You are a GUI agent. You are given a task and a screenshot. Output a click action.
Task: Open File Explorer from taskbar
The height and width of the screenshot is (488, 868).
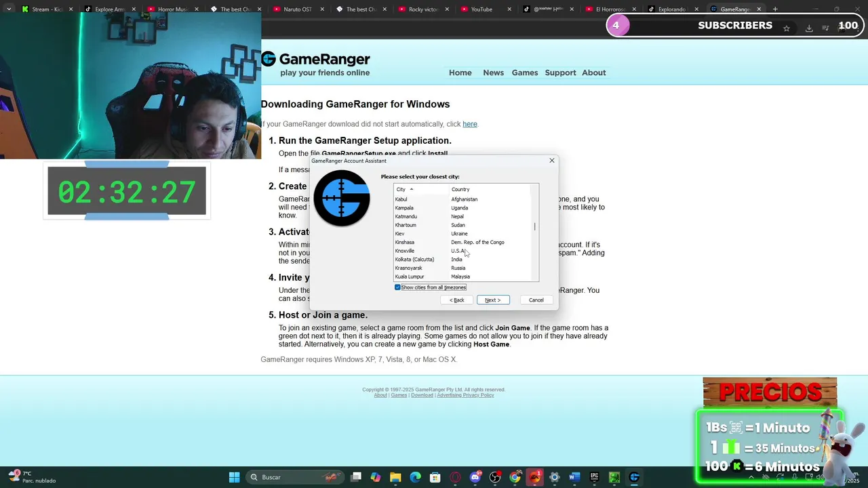pos(395,477)
